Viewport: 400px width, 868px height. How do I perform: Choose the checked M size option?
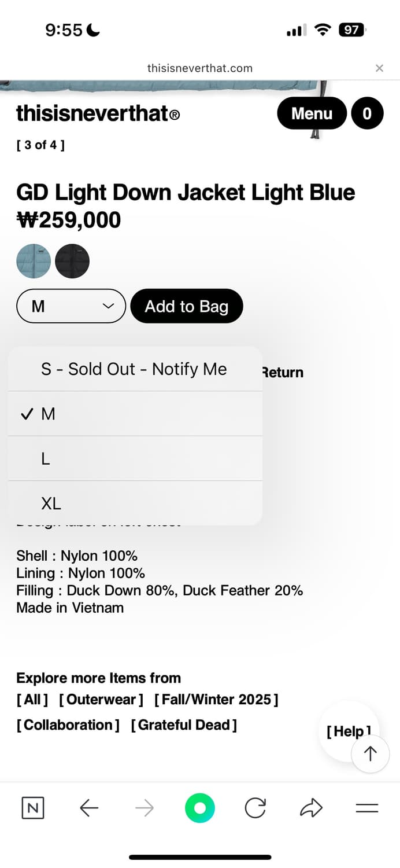click(x=135, y=414)
